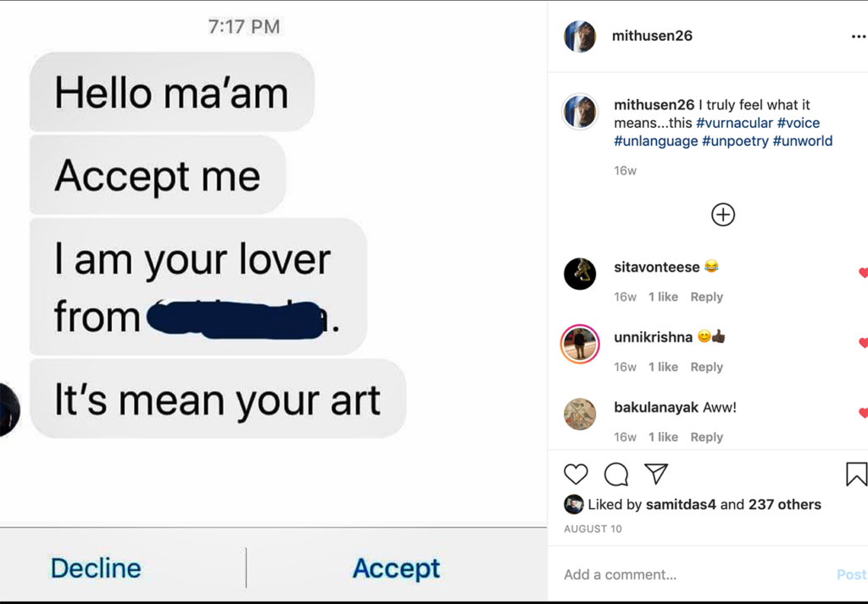The width and height of the screenshot is (868, 604).
Task: Open #vurnacular hashtag link
Action: (x=734, y=123)
